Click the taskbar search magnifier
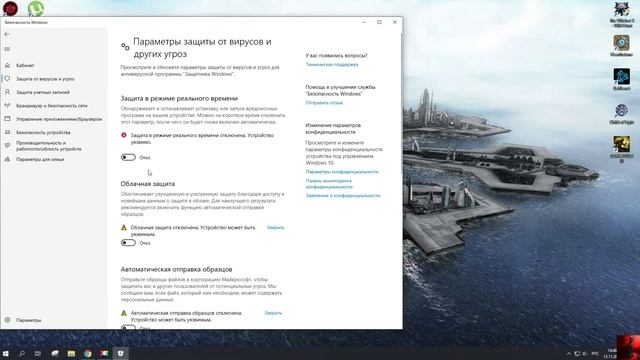The width and height of the screenshot is (640, 360). [22, 353]
